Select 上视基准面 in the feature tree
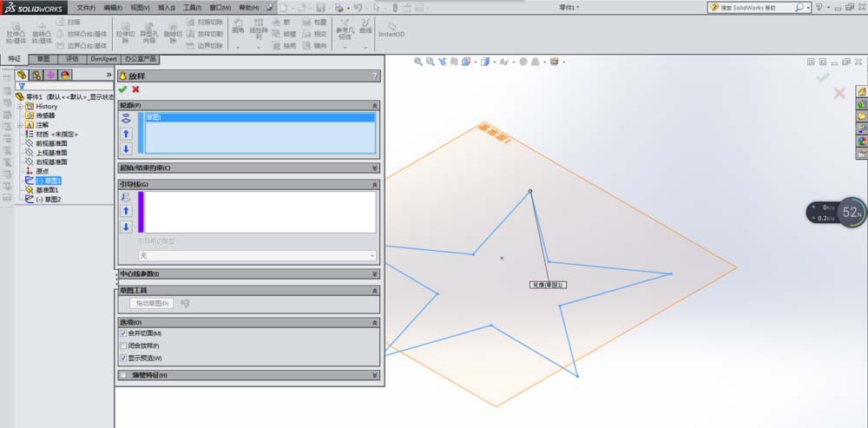Viewport: 868px width, 428px height. point(51,153)
